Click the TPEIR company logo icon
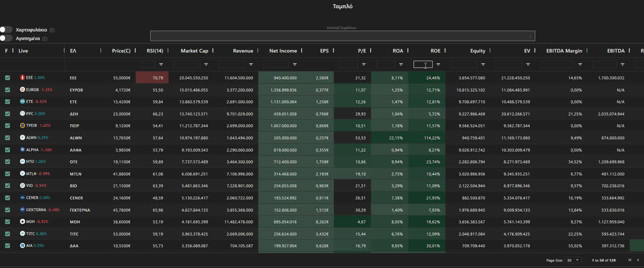This screenshot has width=644, height=268. [x=22, y=125]
